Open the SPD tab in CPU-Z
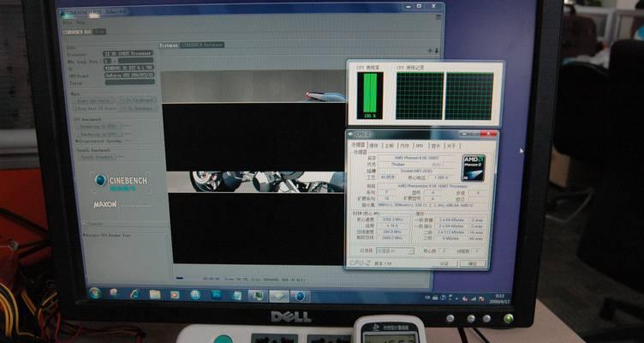Image resolution: width=644 pixels, height=343 pixels. 420,146
